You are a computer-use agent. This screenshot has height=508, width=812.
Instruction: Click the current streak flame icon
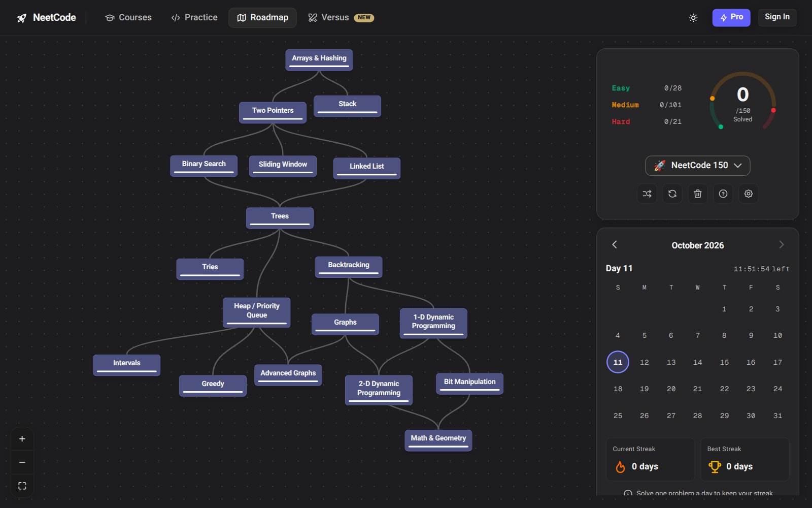click(x=620, y=467)
